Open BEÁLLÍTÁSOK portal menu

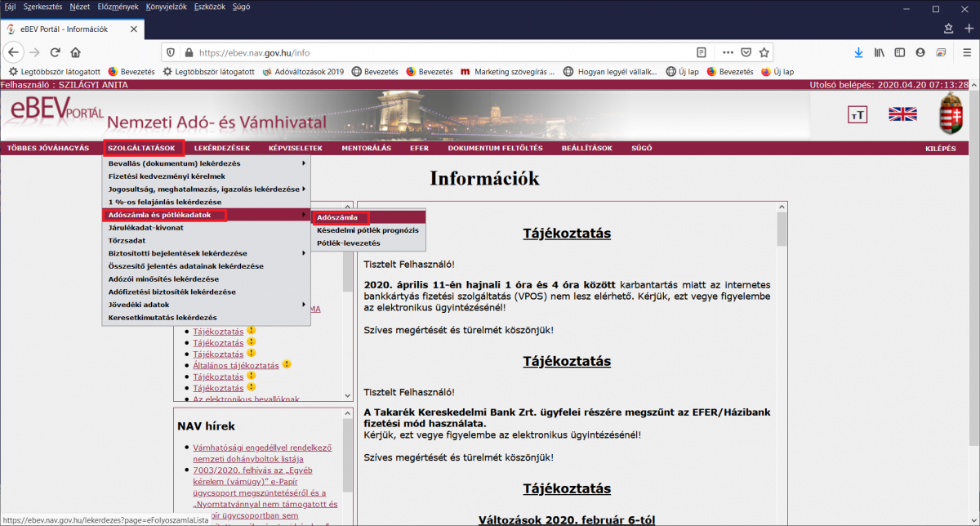[586, 148]
